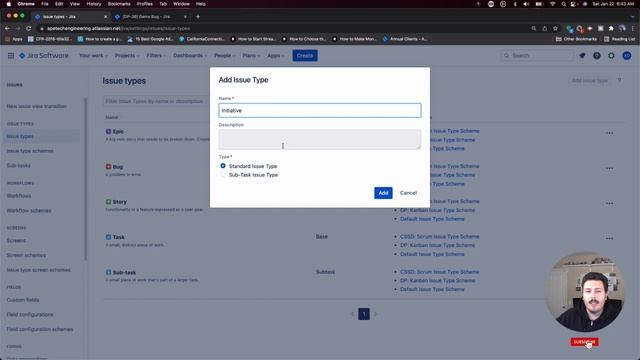
Task: Select Standard Issue Type radio button
Action: (223, 166)
